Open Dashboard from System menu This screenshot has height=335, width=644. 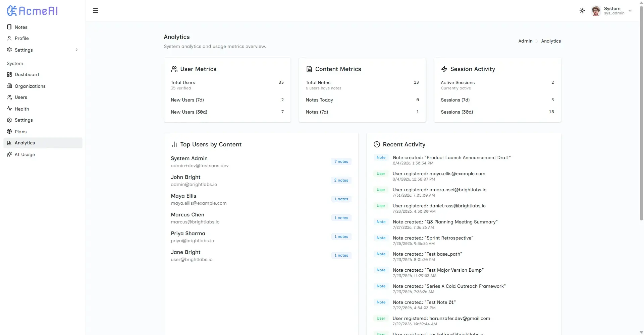[43, 74]
